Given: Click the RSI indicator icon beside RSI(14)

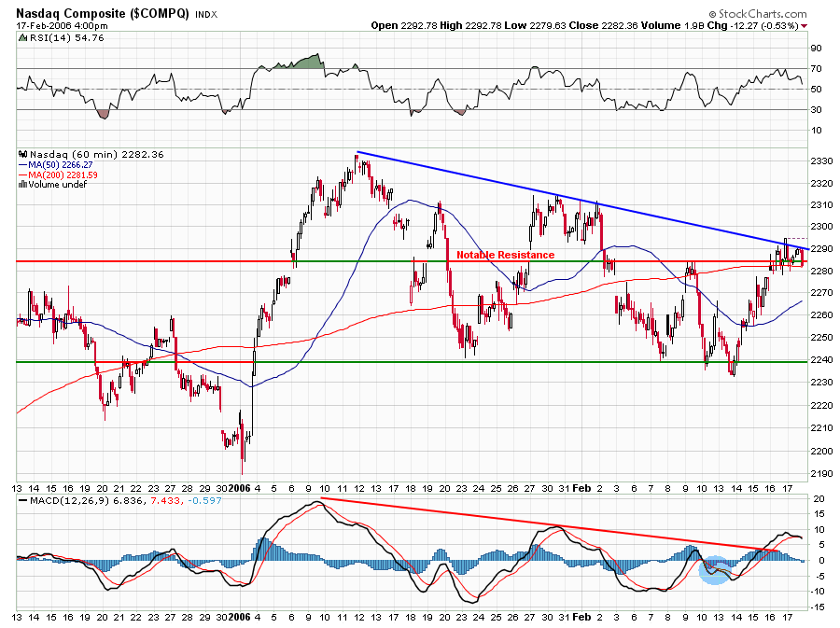Looking at the screenshot, I should (22, 38).
